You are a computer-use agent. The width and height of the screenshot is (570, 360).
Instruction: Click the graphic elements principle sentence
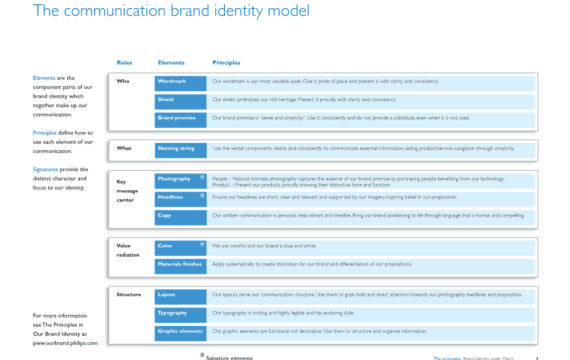pos(320,331)
